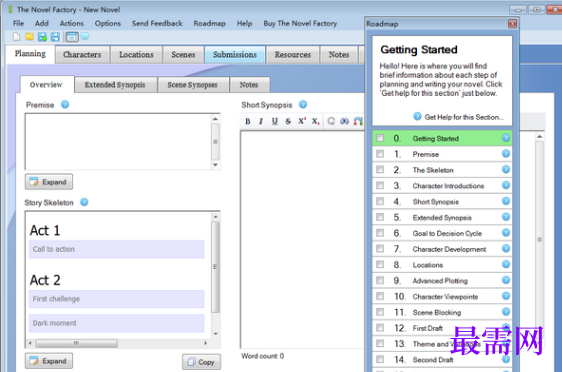Toggle bold in Short Synopsis editor
The width and height of the screenshot is (562, 372).
(248, 121)
